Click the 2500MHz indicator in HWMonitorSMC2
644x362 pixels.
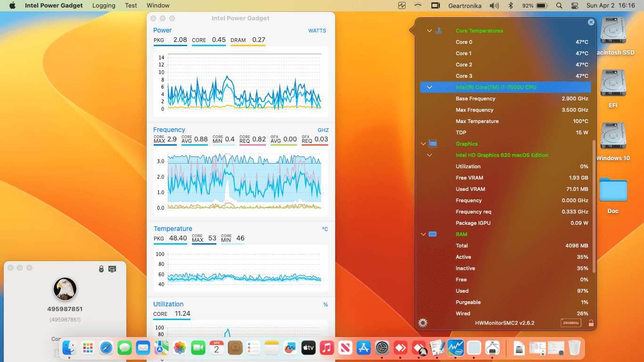570,323
